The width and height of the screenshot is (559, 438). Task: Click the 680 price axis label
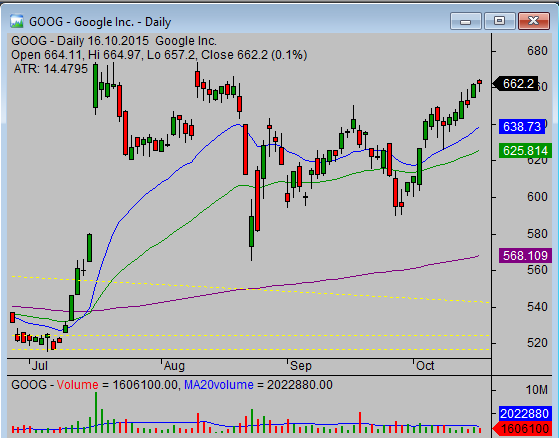pyautogui.click(x=537, y=51)
